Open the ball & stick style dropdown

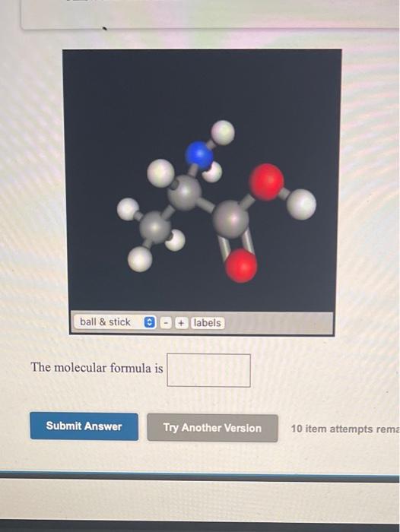(x=115, y=322)
